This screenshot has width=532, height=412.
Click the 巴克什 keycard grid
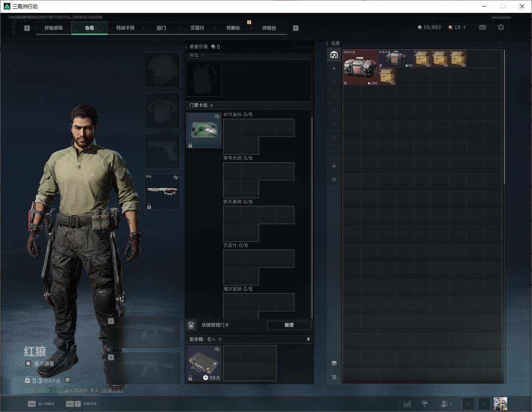pyautogui.click(x=259, y=267)
